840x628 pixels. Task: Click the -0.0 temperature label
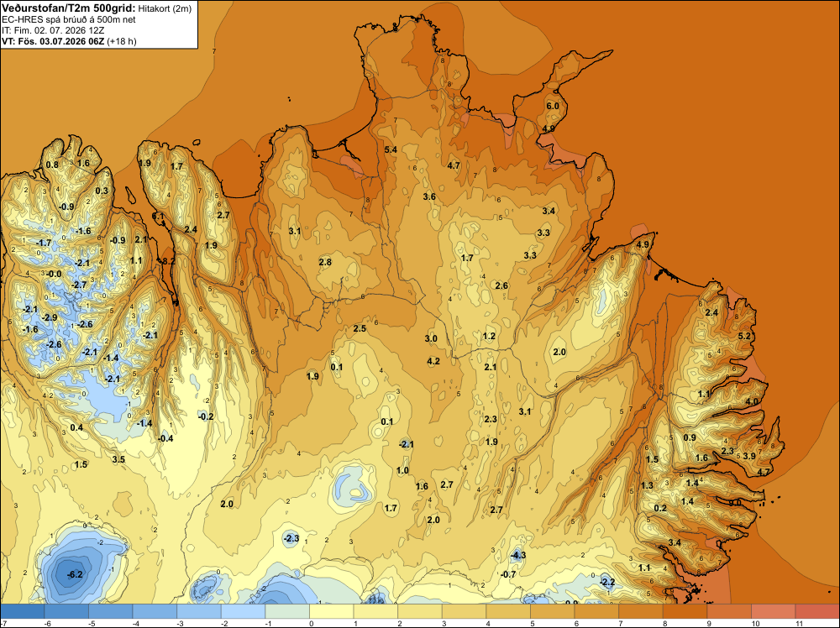coord(54,274)
